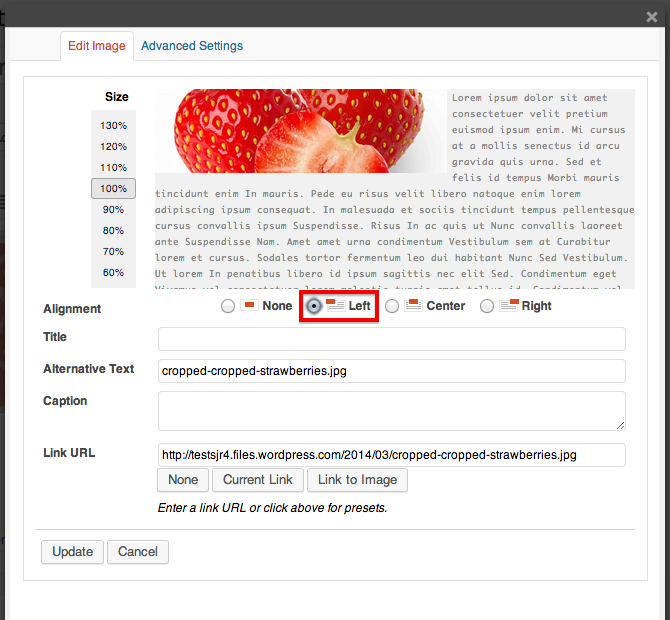670x620 pixels.
Task: Focus the Caption text area
Action: point(391,410)
